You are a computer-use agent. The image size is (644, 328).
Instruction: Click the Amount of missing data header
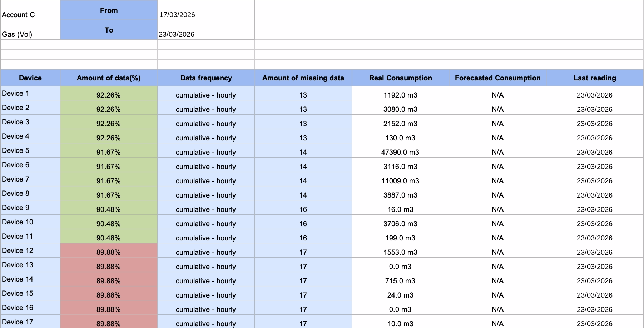(x=303, y=78)
